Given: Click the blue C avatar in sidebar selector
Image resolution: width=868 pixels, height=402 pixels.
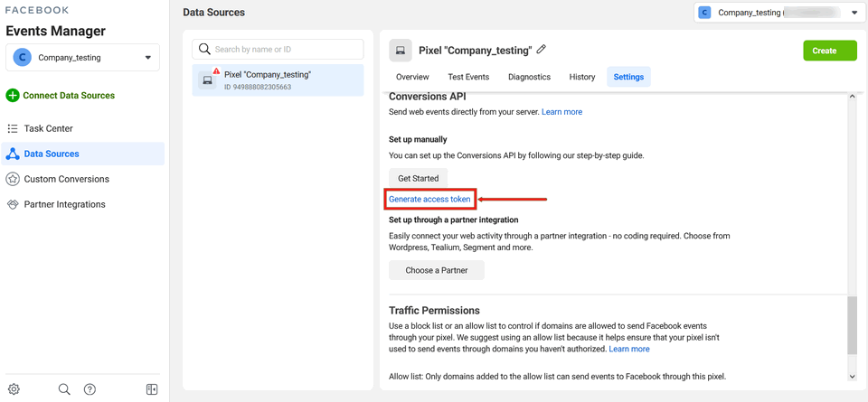Looking at the screenshot, I should click(x=22, y=58).
